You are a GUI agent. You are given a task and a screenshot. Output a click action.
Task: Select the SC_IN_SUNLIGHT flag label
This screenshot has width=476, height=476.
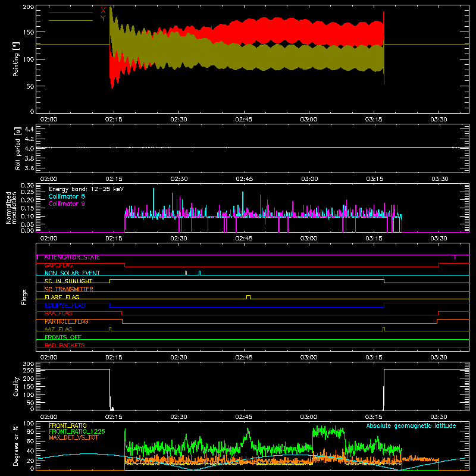click(x=68, y=281)
